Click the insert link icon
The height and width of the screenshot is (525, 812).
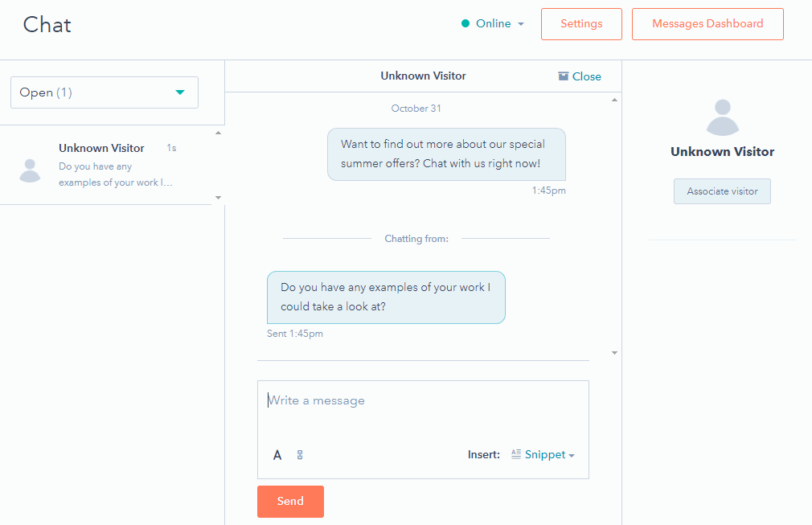point(300,455)
